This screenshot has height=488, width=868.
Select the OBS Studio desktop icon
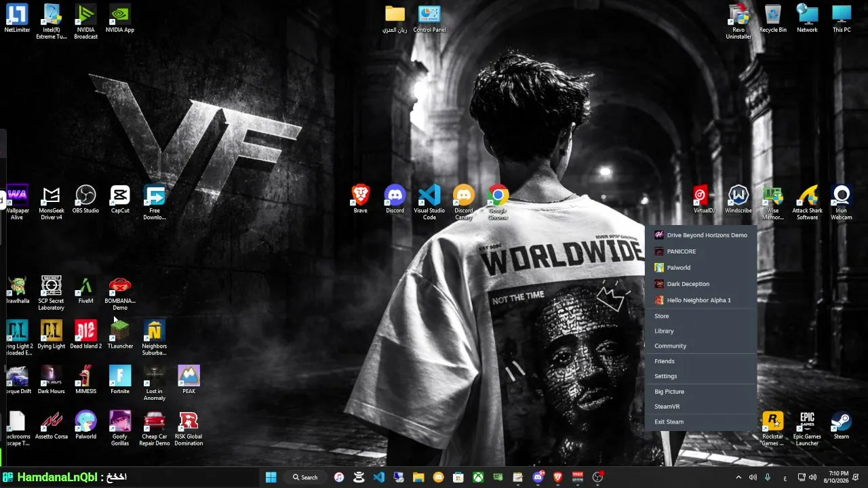pyautogui.click(x=85, y=200)
